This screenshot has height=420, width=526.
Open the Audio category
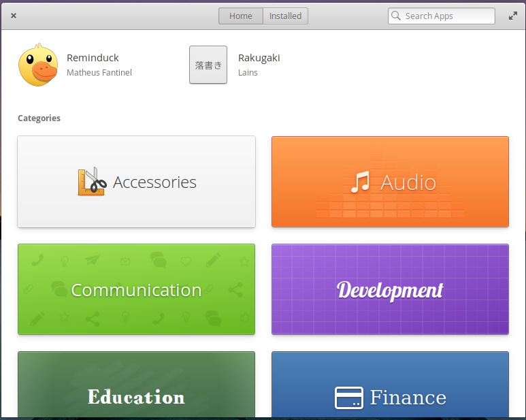pos(390,182)
